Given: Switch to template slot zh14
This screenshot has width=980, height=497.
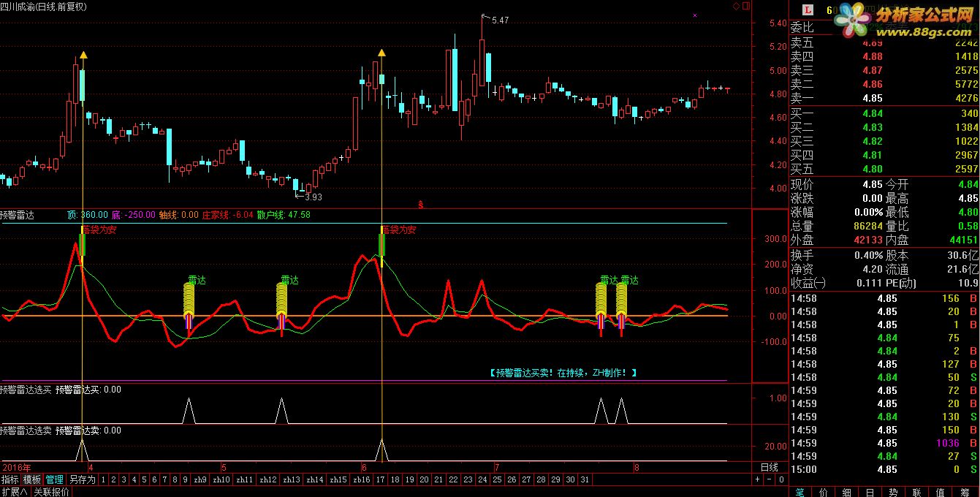Looking at the screenshot, I should pyautogui.click(x=316, y=479).
